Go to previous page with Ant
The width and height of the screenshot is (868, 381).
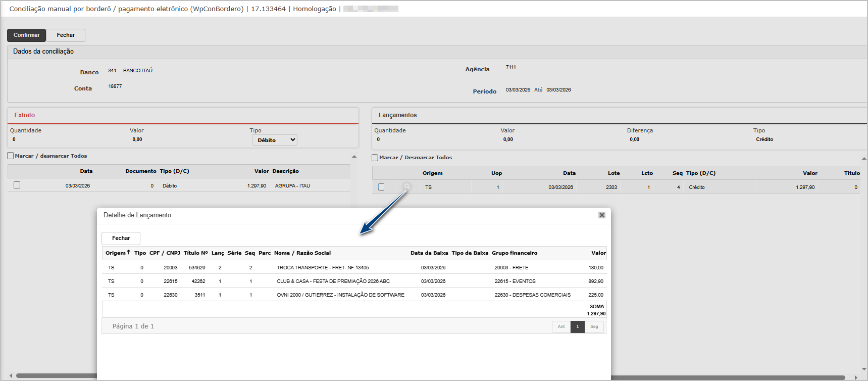pyautogui.click(x=561, y=327)
